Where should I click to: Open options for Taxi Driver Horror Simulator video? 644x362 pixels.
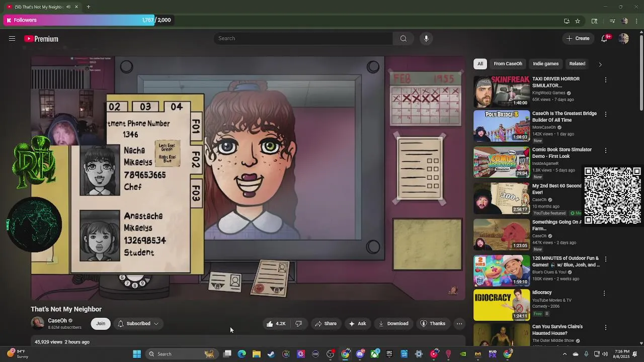(606, 80)
